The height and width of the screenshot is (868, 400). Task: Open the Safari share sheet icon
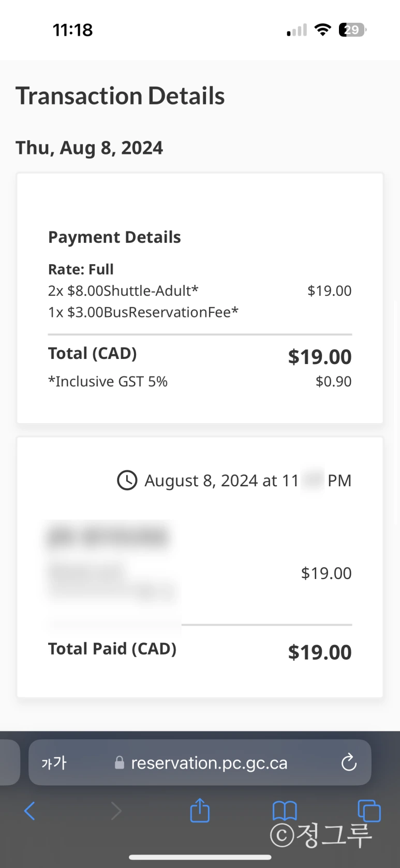click(200, 810)
